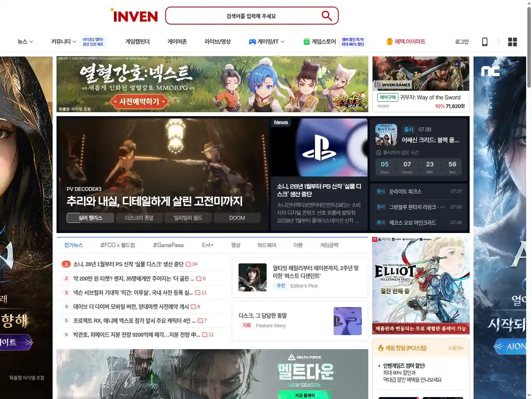Open news item 박관호 위메이드 지분 매각
Screen dimensions: 532x399
136,335
